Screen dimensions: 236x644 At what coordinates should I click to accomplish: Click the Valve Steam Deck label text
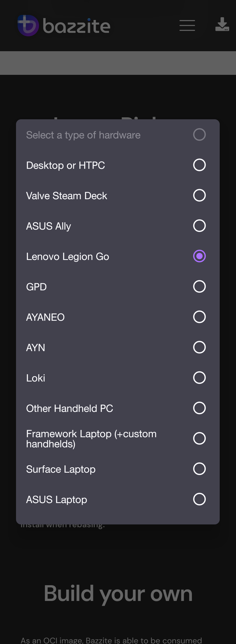click(66, 196)
